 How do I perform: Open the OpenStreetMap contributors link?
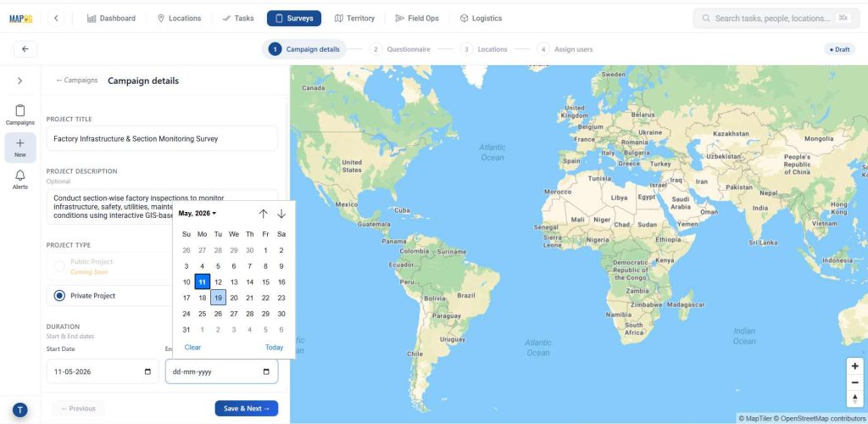point(820,419)
